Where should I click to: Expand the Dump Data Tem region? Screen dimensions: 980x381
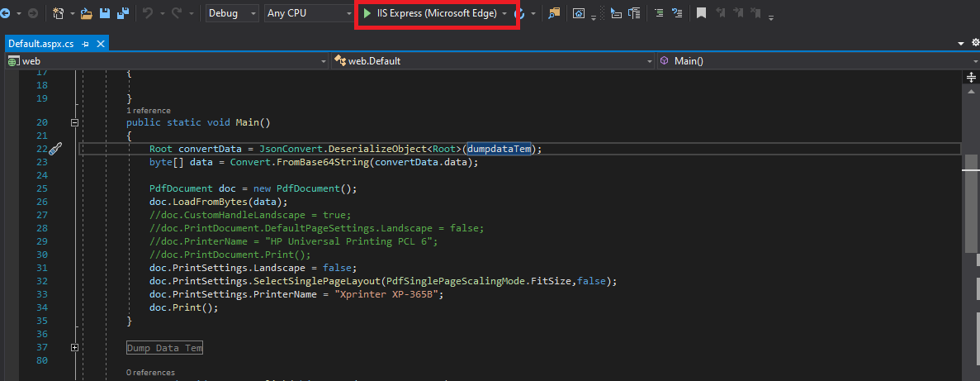click(75, 347)
